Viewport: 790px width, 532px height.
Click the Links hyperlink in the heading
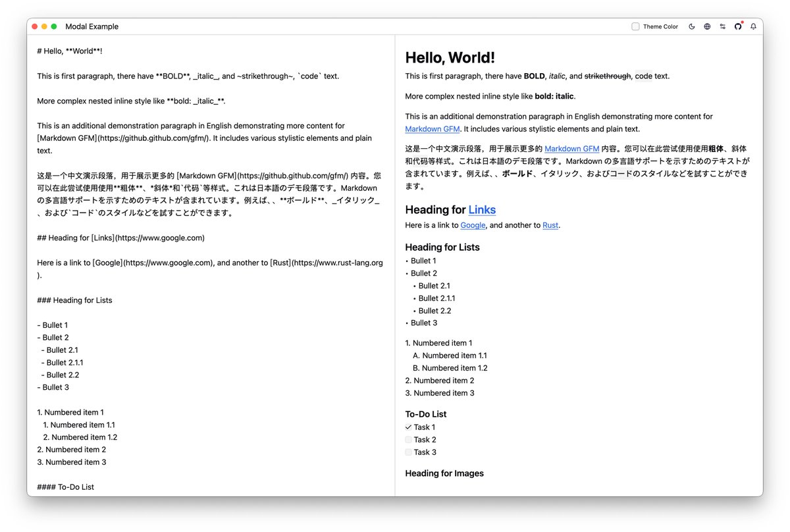click(x=482, y=209)
